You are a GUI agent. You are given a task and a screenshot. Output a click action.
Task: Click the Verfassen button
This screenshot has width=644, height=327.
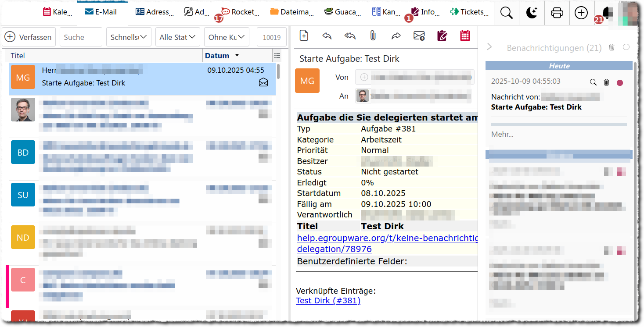click(x=29, y=37)
